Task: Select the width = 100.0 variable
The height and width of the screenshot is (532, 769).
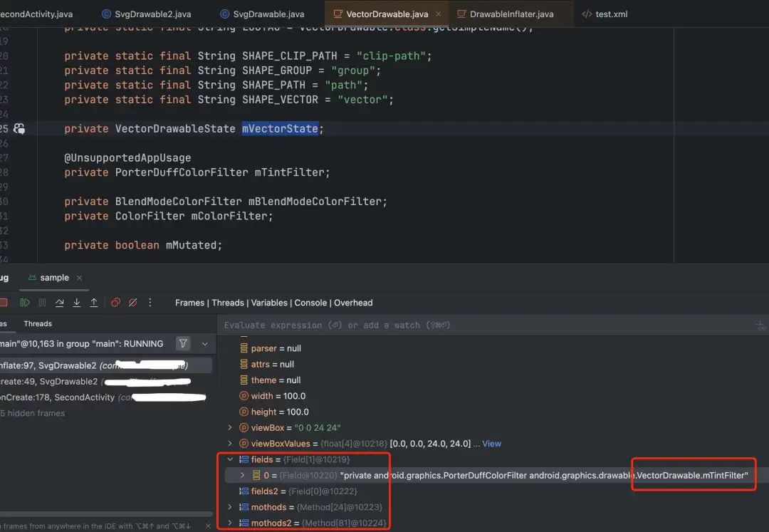Action: point(272,396)
